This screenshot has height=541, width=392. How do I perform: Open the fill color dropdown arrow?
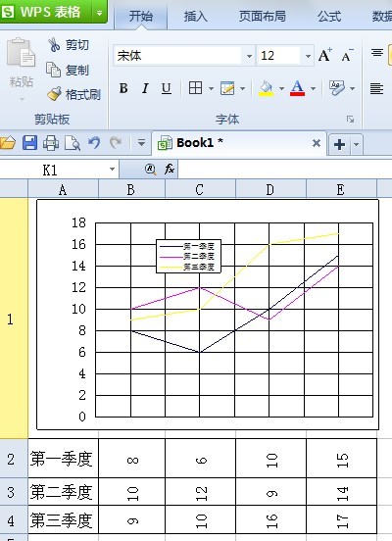click(281, 89)
